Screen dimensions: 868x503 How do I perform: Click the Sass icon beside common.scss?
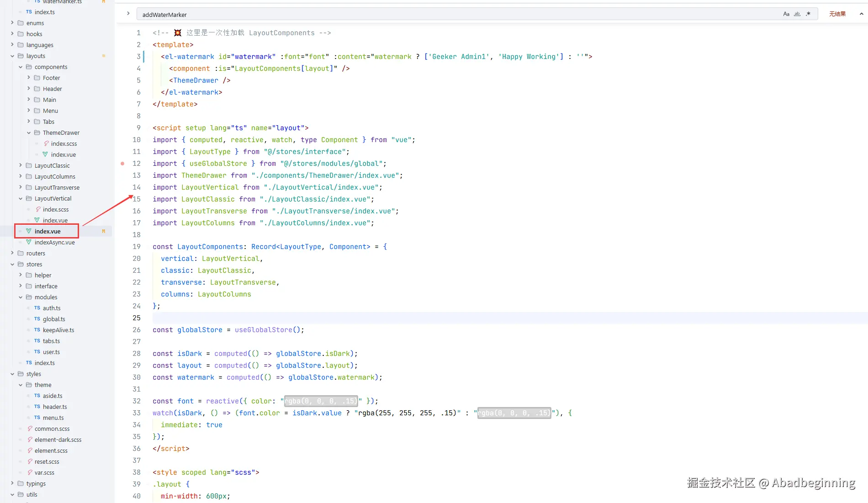pyautogui.click(x=30, y=429)
